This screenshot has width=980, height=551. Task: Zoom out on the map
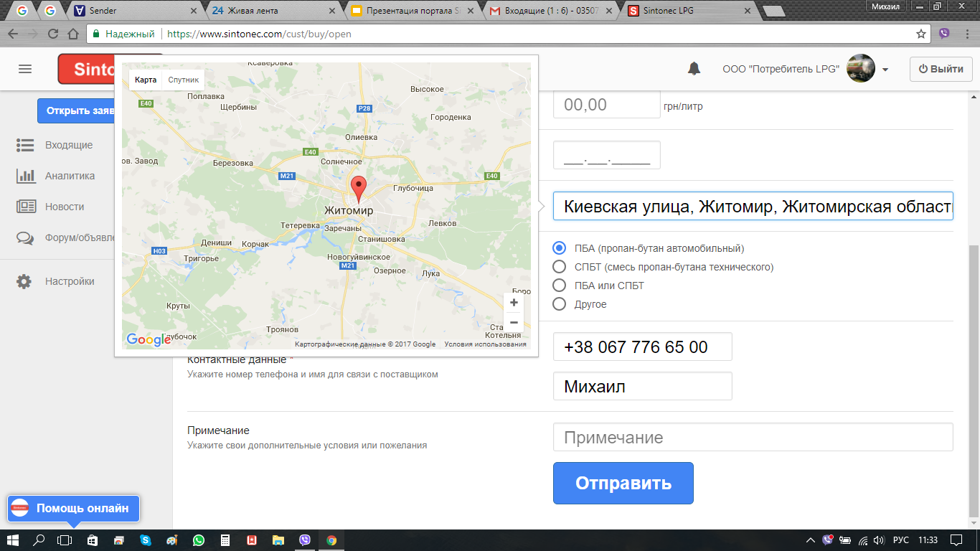pos(514,323)
